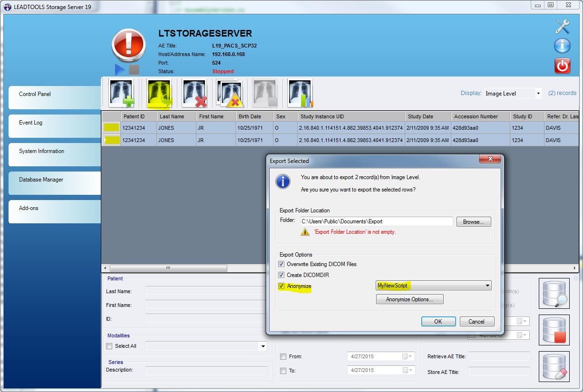Viewport: 583px width, 392px height.
Task: Open Anonymize Options...
Action: click(x=409, y=299)
